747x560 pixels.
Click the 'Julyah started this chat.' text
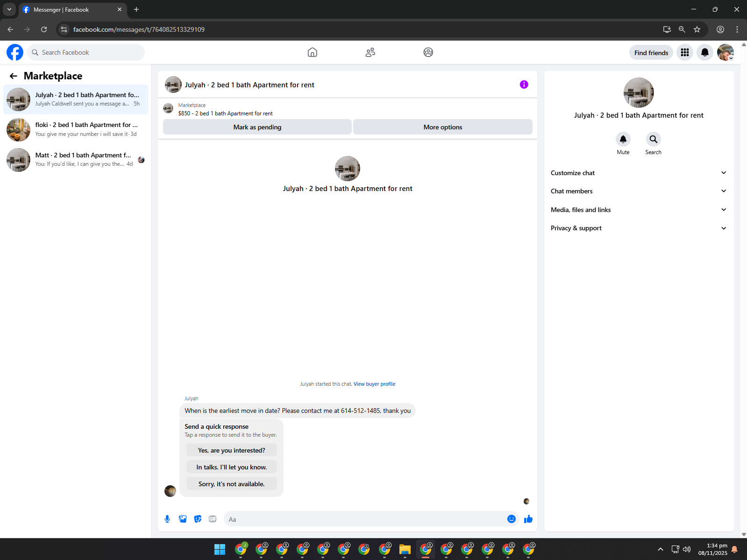point(326,384)
